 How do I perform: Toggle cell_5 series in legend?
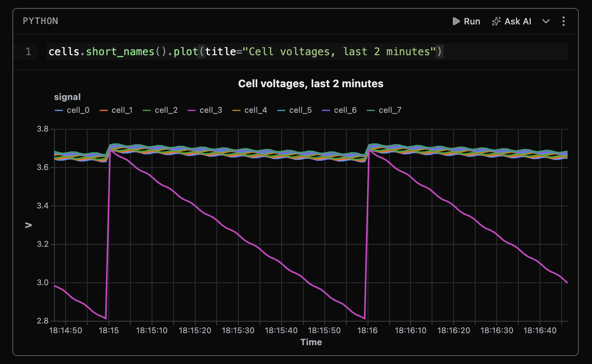[294, 110]
